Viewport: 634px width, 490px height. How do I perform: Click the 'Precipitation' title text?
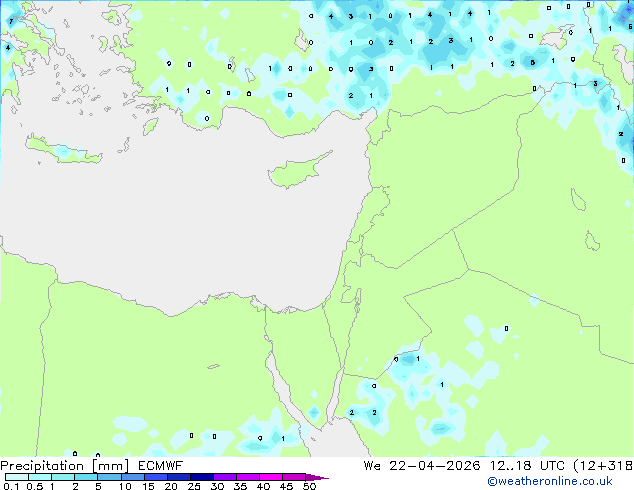42,466
